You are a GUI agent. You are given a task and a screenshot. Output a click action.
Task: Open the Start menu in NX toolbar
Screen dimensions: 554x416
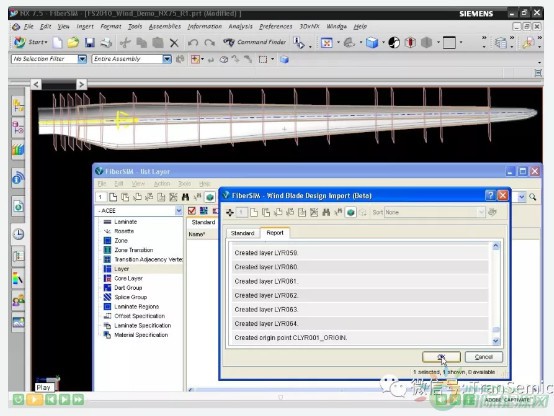[x=30, y=42]
